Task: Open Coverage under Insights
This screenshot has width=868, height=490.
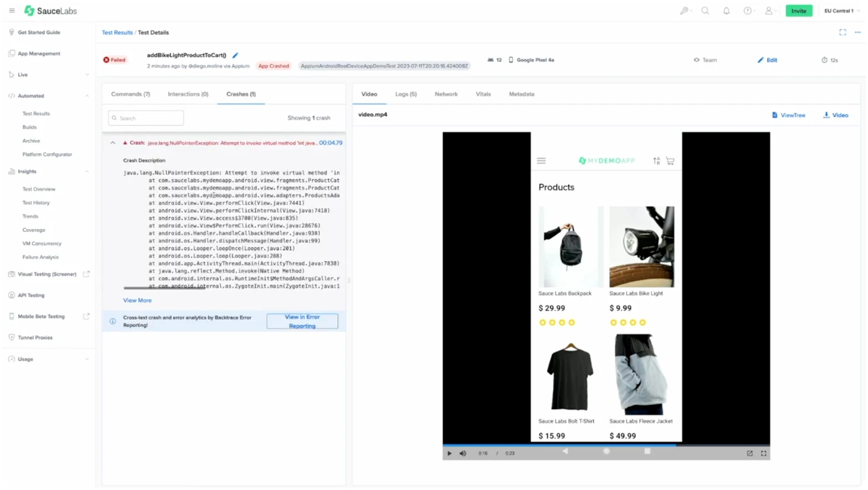Action: tap(34, 230)
